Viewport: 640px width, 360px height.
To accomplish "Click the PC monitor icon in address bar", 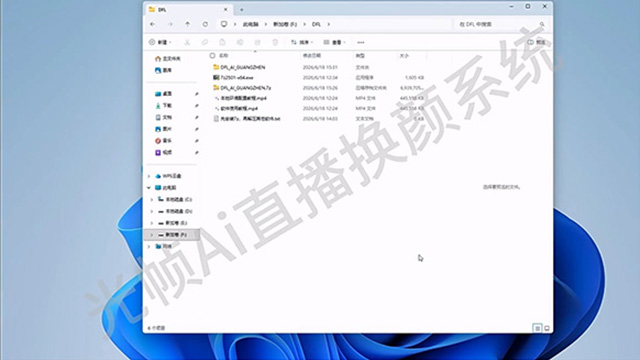I will tap(224, 24).
